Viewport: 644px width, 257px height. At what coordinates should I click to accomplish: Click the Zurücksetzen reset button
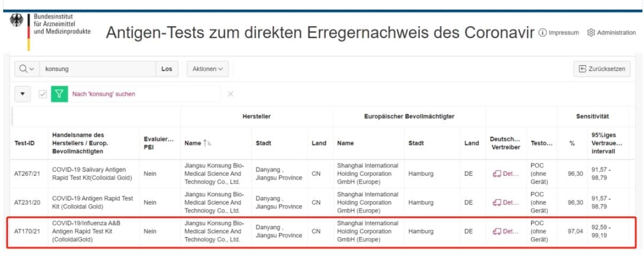point(602,69)
